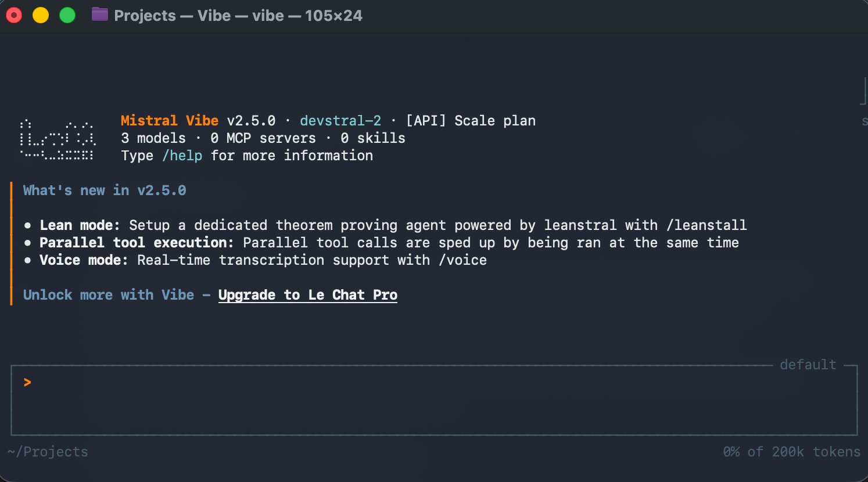Viewport: 868px width, 482px height.
Task: Minimize the window using the yellow button
Action: click(41, 15)
